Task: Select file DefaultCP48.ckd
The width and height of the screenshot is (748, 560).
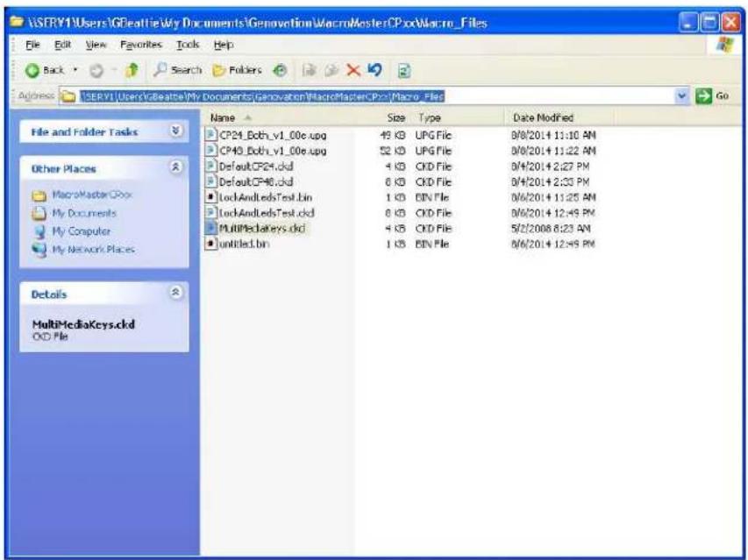Action: (256, 182)
